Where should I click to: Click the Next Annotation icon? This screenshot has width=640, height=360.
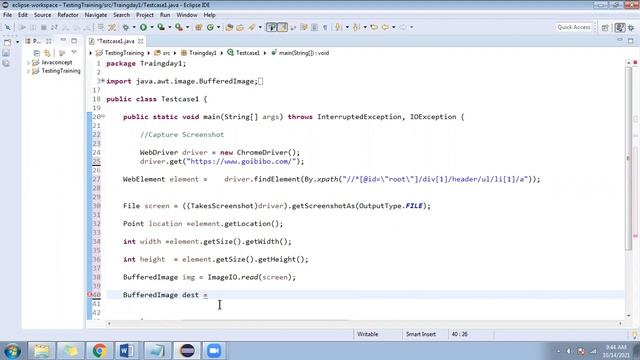pos(339,27)
